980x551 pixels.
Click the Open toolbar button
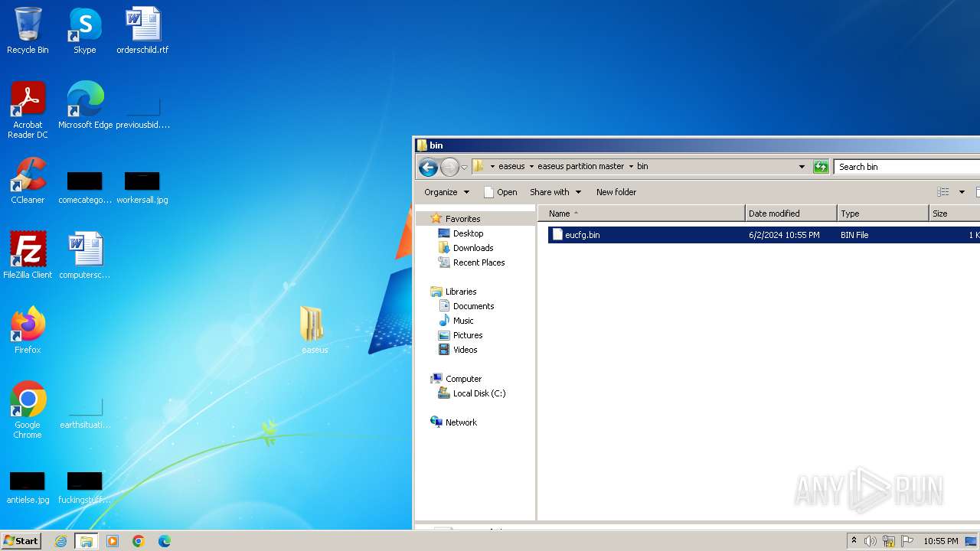pyautogui.click(x=501, y=192)
